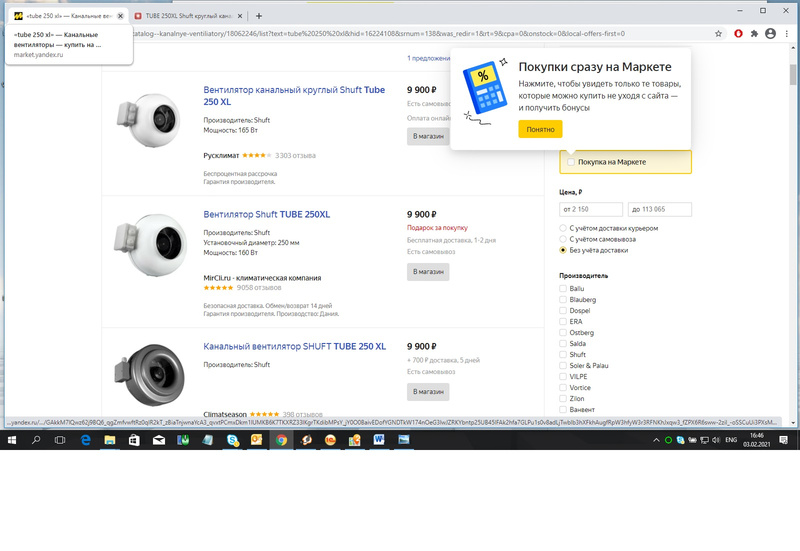Viewport: 800px width, 551px height.
Task: Launch Microsoft Edge from the taskbar
Action: coord(85,440)
